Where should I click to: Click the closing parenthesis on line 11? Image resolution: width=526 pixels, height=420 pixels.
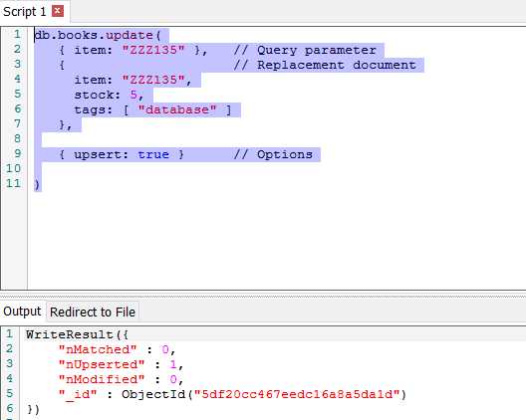click(37, 184)
